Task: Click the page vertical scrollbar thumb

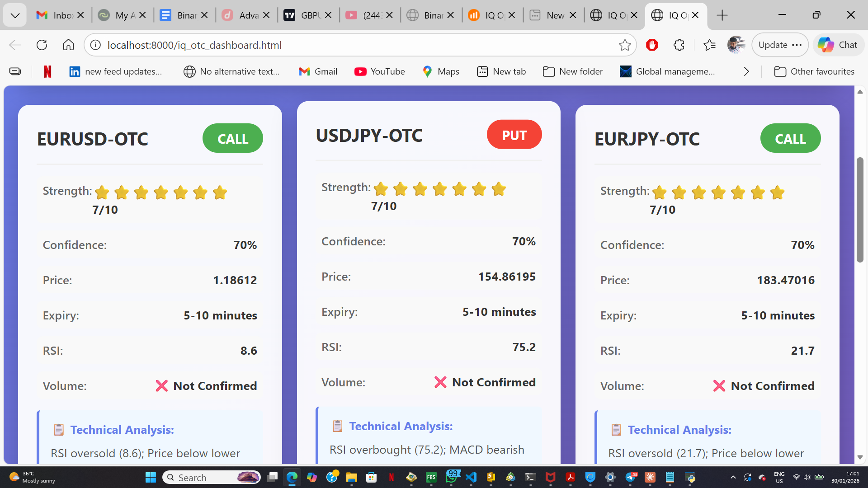Action: [860, 210]
